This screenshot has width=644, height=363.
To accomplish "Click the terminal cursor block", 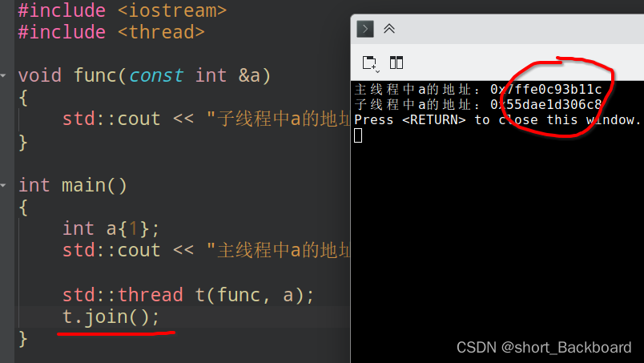I will [358, 135].
